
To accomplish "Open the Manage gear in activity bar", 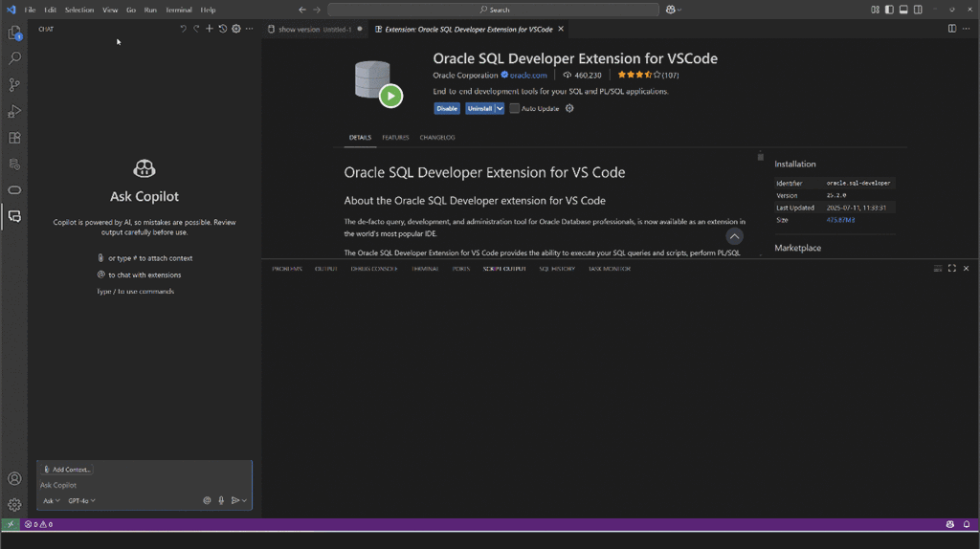I will [14, 505].
